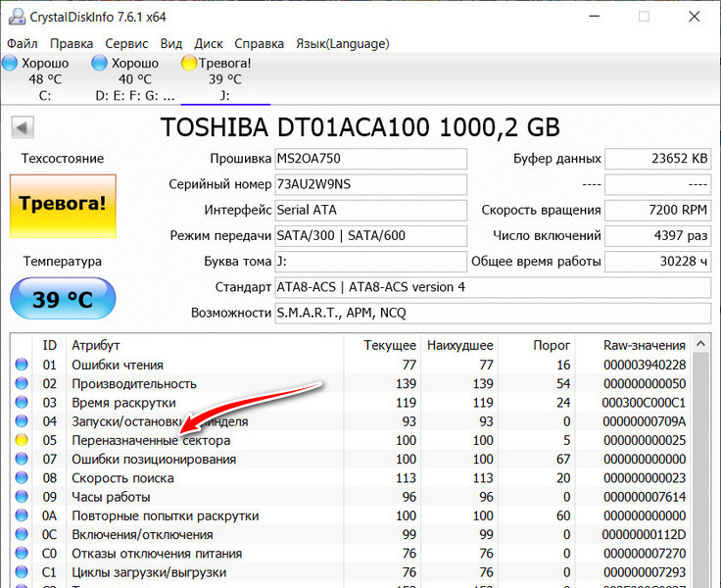
Task: Open the Вид menu
Action: 171,44
